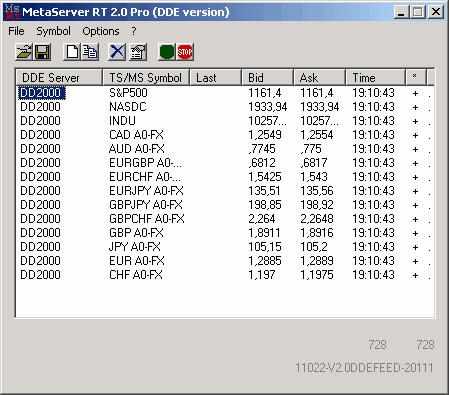The height and width of the screenshot is (395, 449).
Task: Open the ? help menu
Action: point(134,31)
